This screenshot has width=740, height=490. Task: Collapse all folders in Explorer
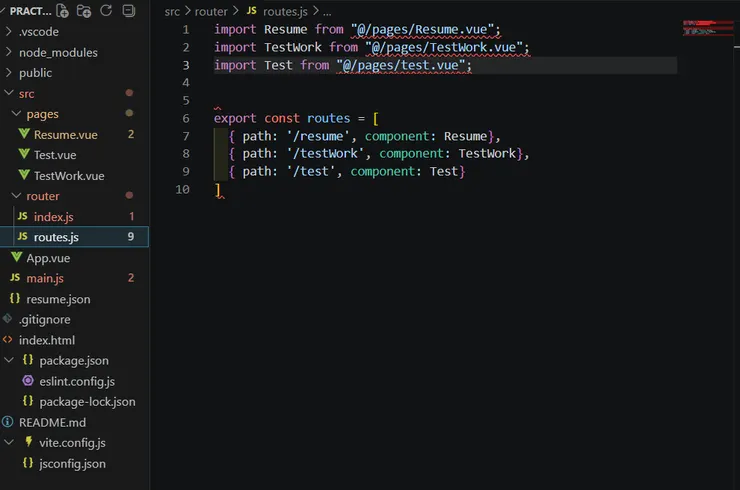click(x=129, y=11)
